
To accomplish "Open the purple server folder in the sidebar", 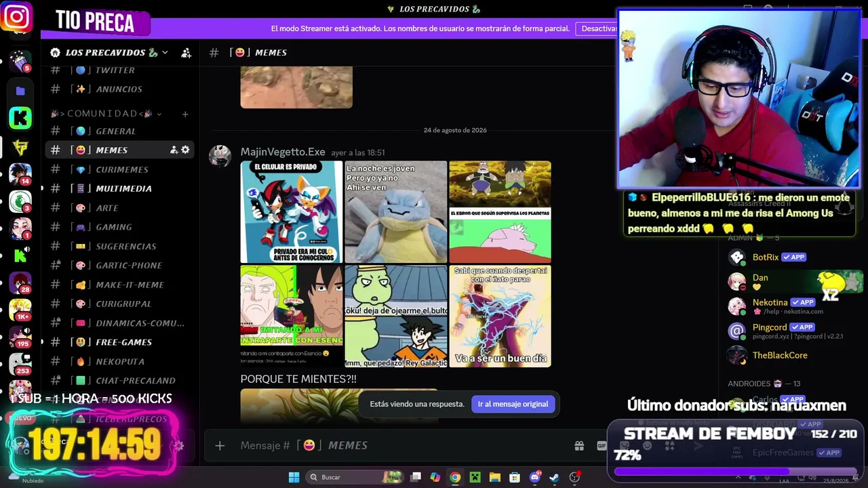I will 20,91.
